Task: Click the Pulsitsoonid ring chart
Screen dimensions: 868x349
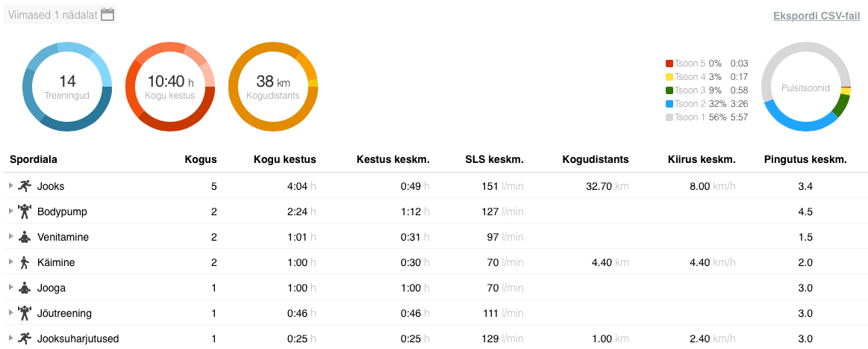Action: pyautogui.click(x=806, y=87)
